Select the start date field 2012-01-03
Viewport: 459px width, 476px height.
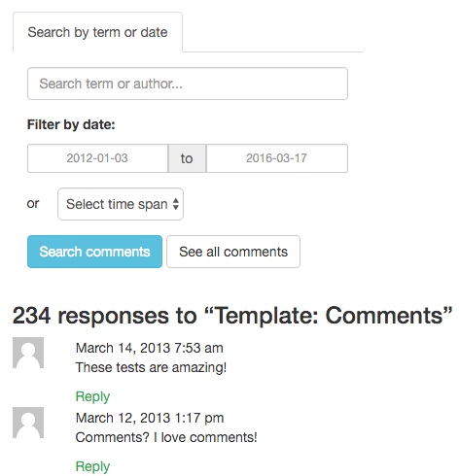click(x=97, y=158)
